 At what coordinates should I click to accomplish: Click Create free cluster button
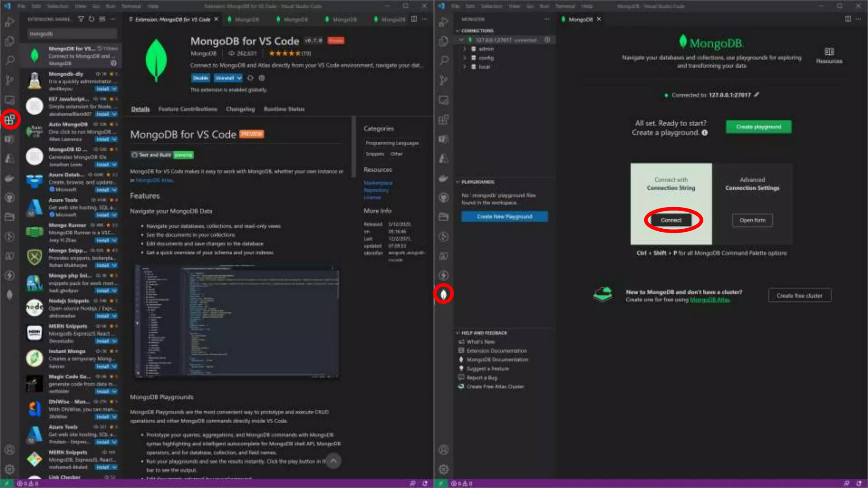[x=799, y=296]
